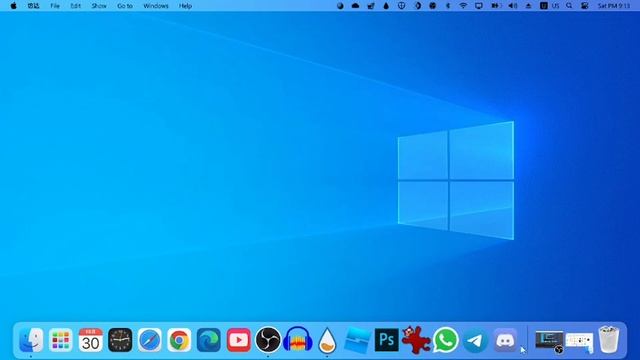640x360 pixels.
Task: Launch Discord from the dock
Action: 505,340
